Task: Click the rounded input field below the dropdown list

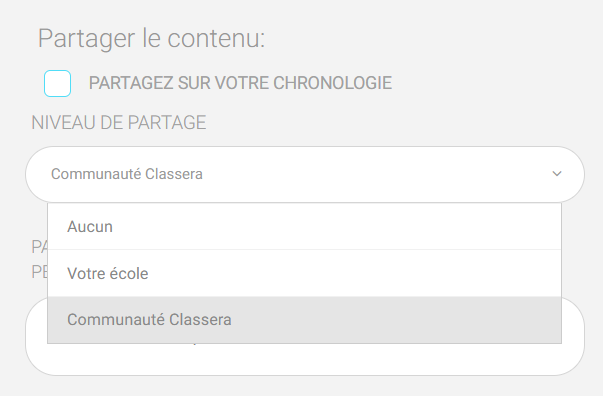Action: coord(305,360)
